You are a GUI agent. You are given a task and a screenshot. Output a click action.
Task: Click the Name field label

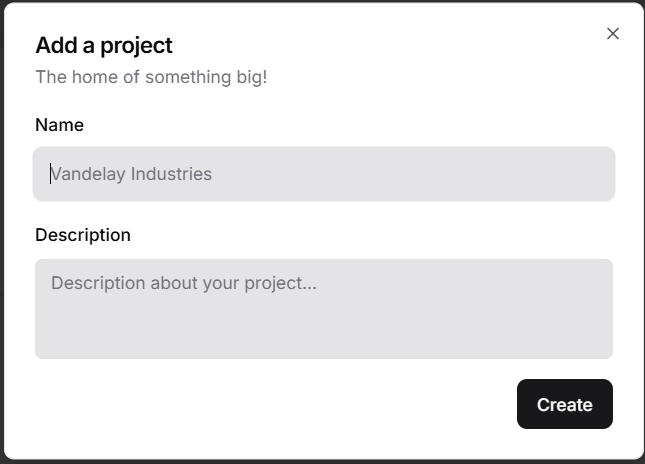point(59,125)
